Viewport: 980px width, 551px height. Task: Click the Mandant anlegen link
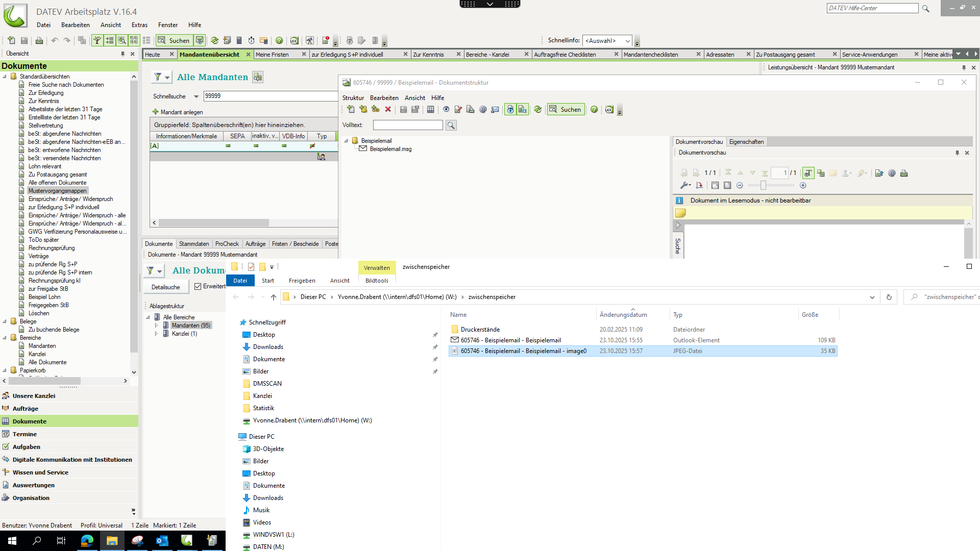click(181, 112)
